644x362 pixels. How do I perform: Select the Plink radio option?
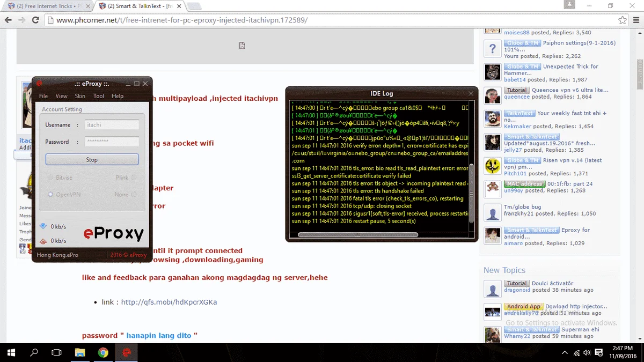(134, 178)
